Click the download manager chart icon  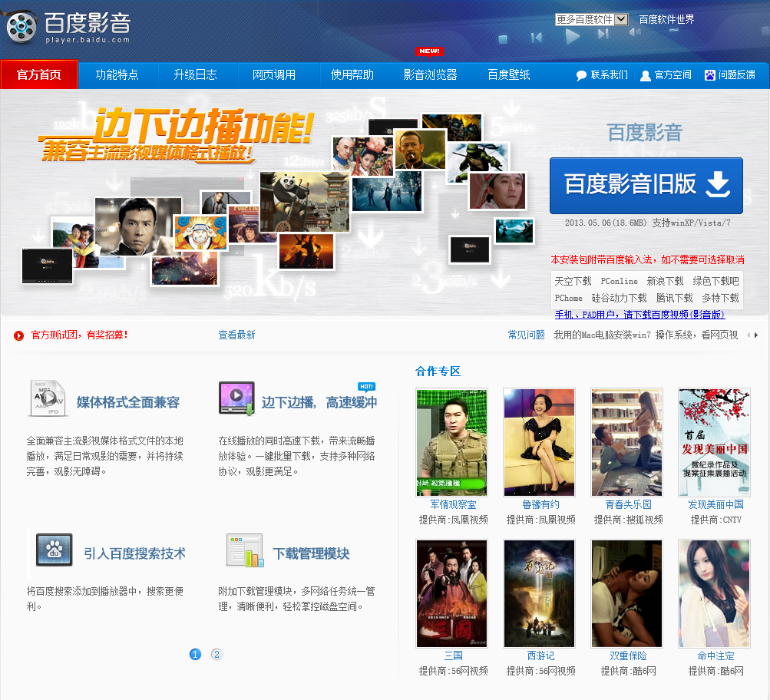245,550
